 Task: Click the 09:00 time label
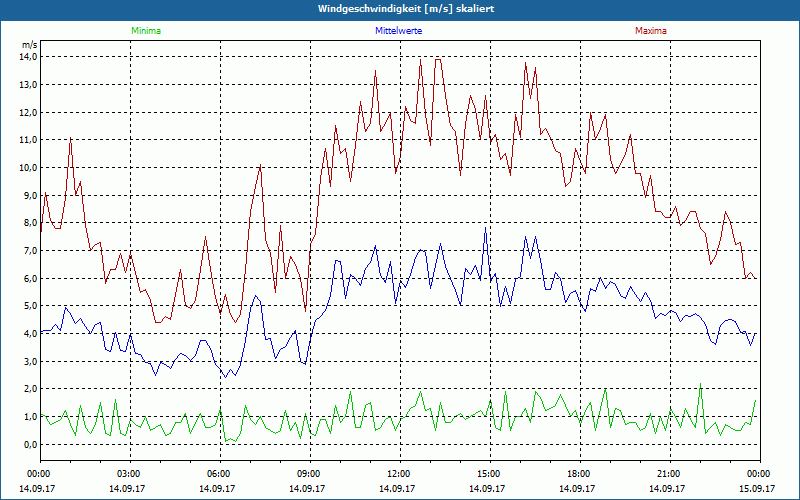(310, 474)
